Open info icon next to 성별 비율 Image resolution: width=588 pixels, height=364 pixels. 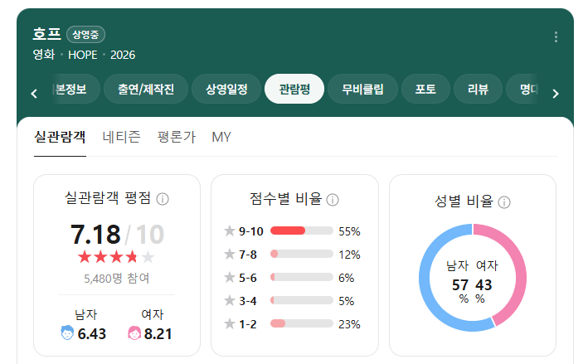(x=504, y=202)
